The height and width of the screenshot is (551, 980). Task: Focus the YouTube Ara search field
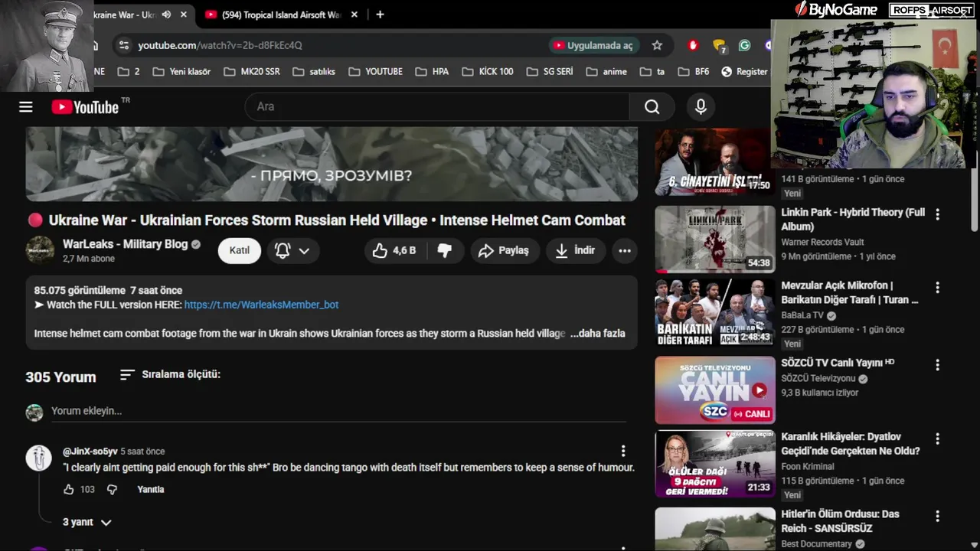point(437,107)
